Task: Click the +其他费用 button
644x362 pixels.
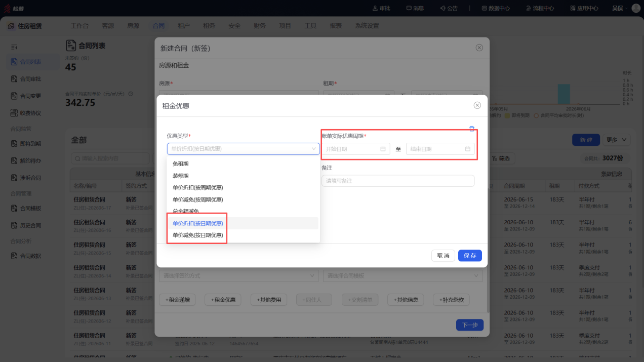Action: pos(269,300)
